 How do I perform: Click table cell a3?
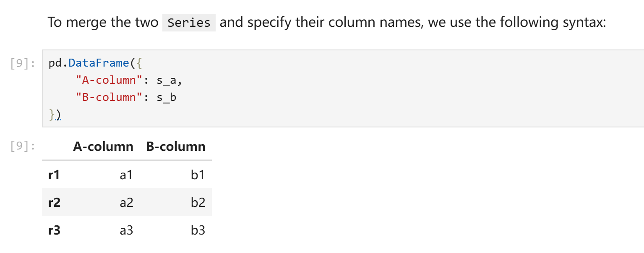(x=126, y=230)
